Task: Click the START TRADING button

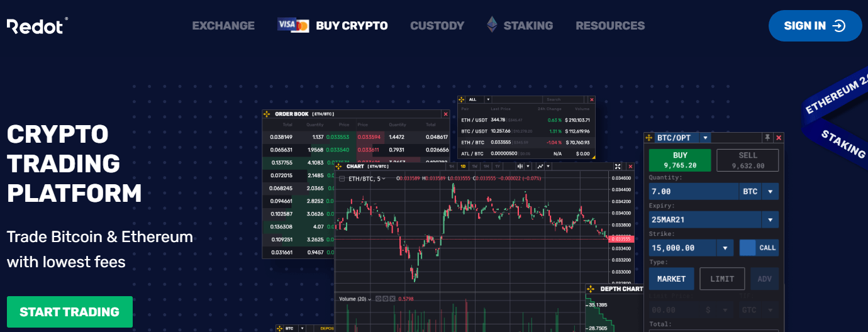Action: 70,312
